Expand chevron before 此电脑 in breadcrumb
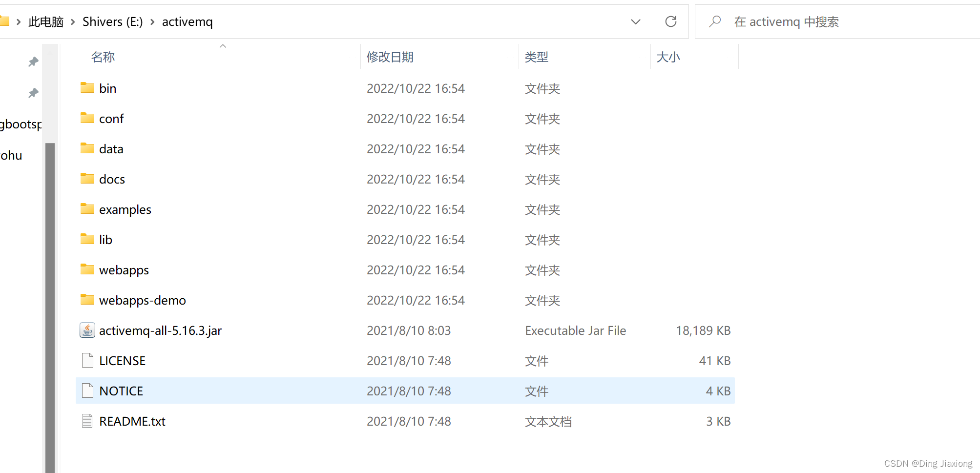 coord(19,22)
